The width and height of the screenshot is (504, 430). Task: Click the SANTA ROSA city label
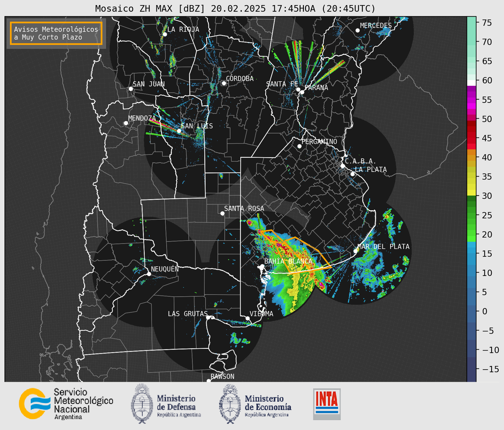click(244, 208)
